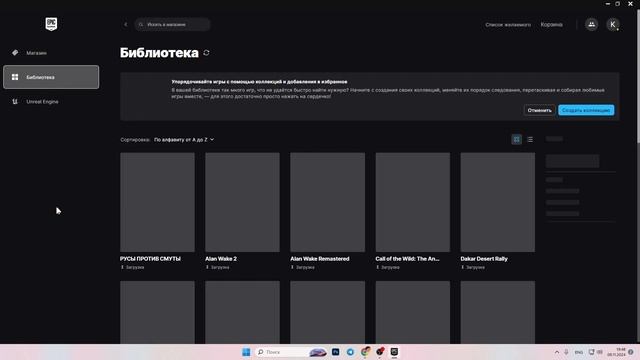Screen dimensions: 640x360
Task: Open Photoshop from the taskbar
Action: click(x=336, y=352)
